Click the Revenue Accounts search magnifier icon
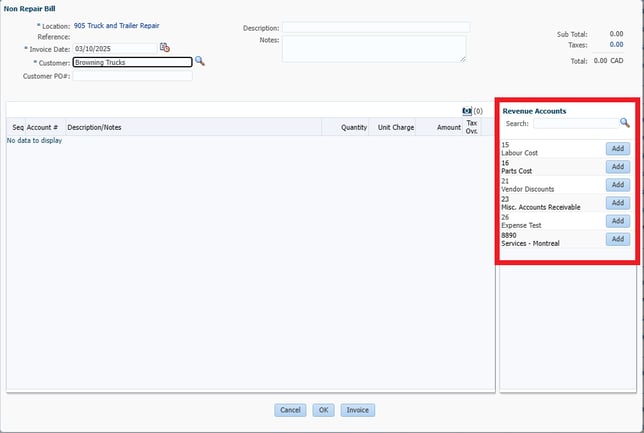The height and width of the screenshot is (433, 644). coord(625,123)
